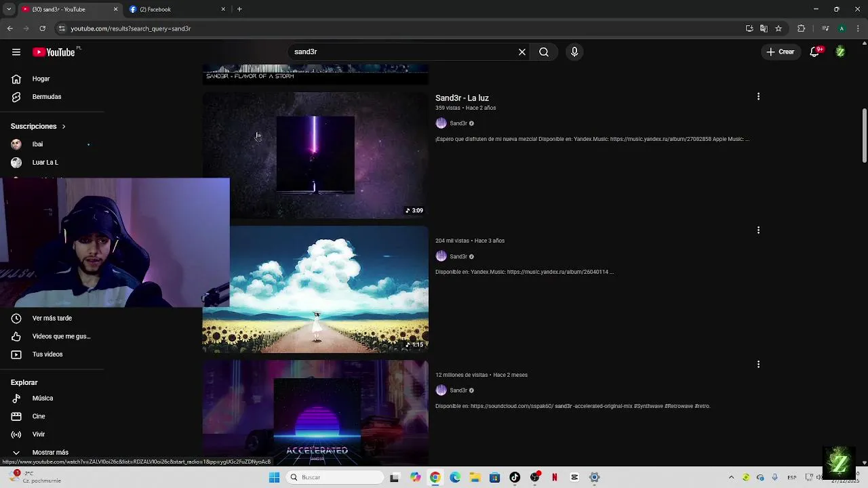Viewport: 868px width, 488px height.
Task: Expand Mostrar más in sidebar
Action: tap(52, 452)
